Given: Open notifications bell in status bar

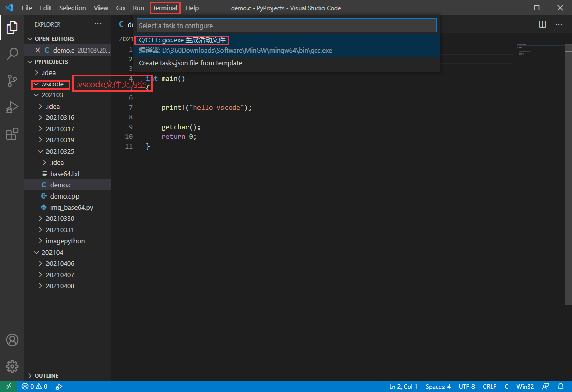Looking at the screenshot, I should pos(561,386).
